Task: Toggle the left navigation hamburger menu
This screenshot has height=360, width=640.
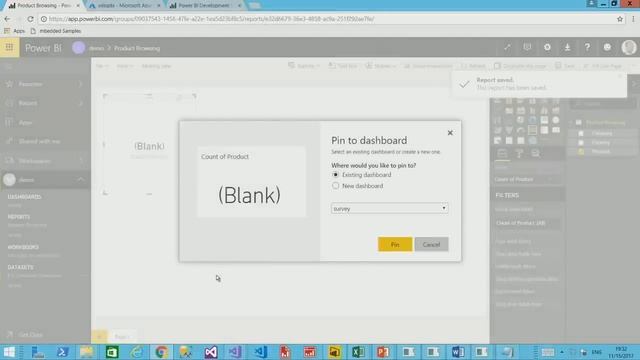Action: (9, 66)
